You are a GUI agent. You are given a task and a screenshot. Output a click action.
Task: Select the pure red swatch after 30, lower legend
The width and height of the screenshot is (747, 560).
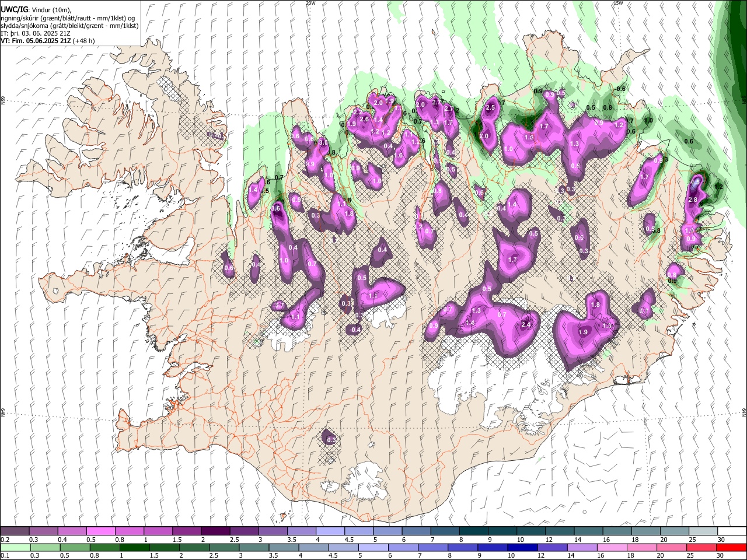(732, 547)
